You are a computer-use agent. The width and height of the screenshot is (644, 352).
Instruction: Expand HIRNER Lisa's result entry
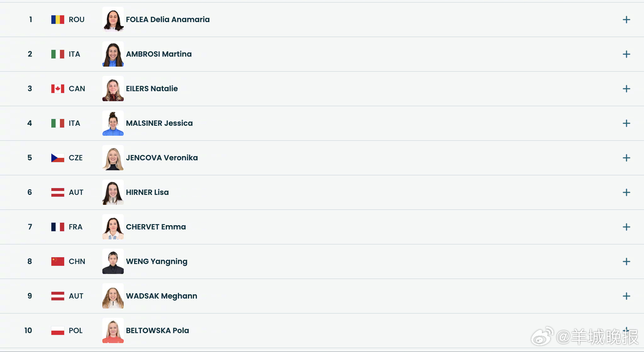626,192
